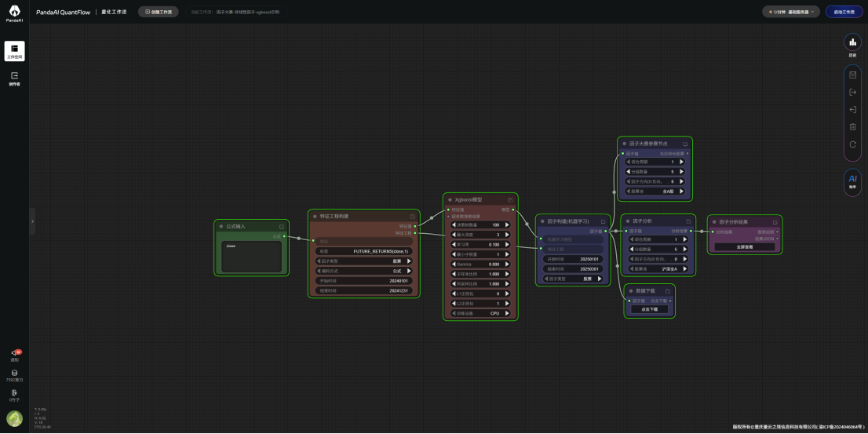Increase 学习率 with right arrow
The height and width of the screenshot is (434, 868).
click(x=507, y=245)
